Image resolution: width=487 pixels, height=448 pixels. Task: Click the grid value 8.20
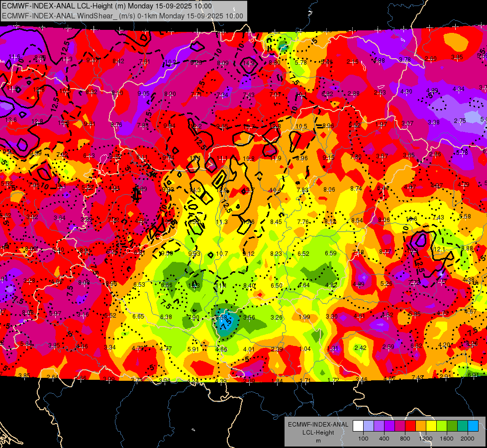pos(170,94)
